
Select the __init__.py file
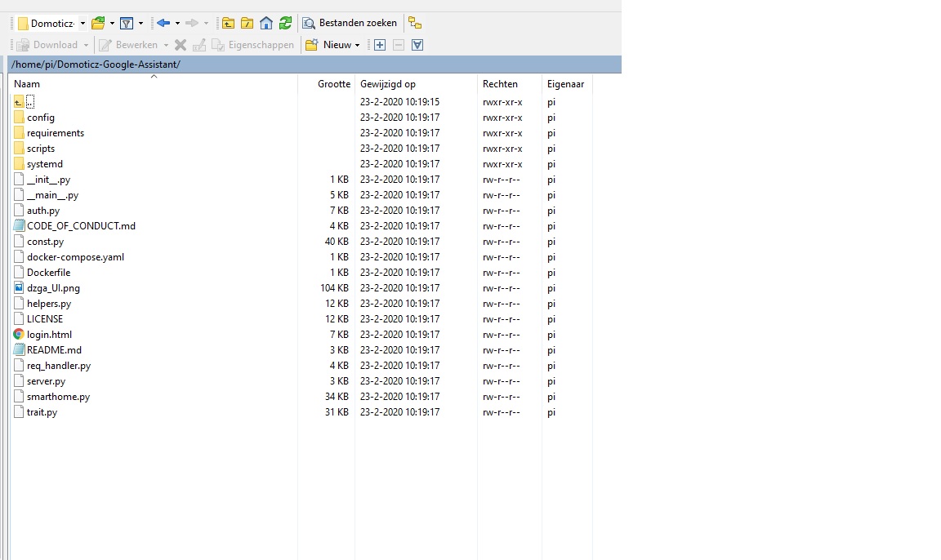click(x=49, y=180)
